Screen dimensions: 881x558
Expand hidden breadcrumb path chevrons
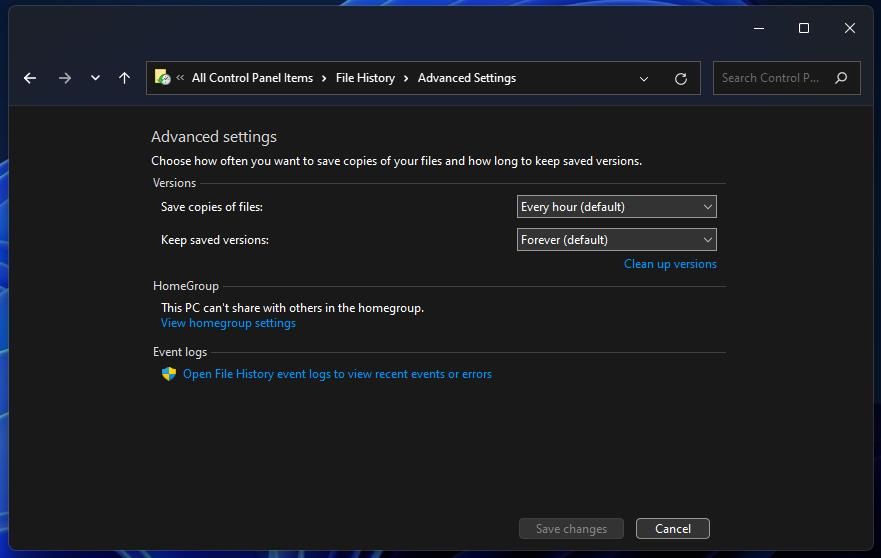coord(180,78)
